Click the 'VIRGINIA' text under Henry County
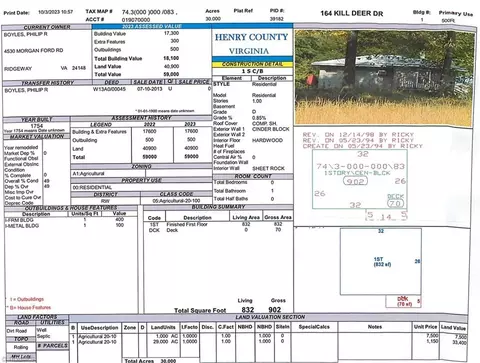Screen dimensions: 480x363 [x=249, y=51]
